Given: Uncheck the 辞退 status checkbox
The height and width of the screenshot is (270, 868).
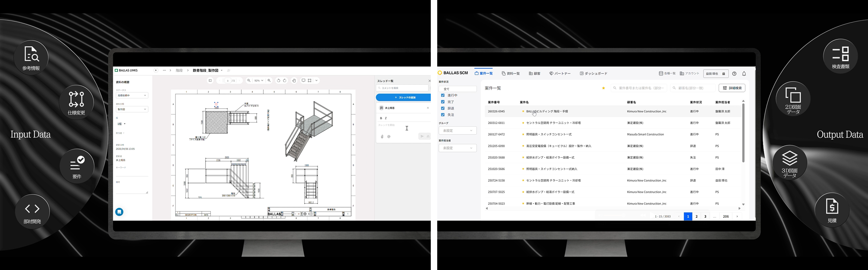Looking at the screenshot, I should pyautogui.click(x=443, y=108).
